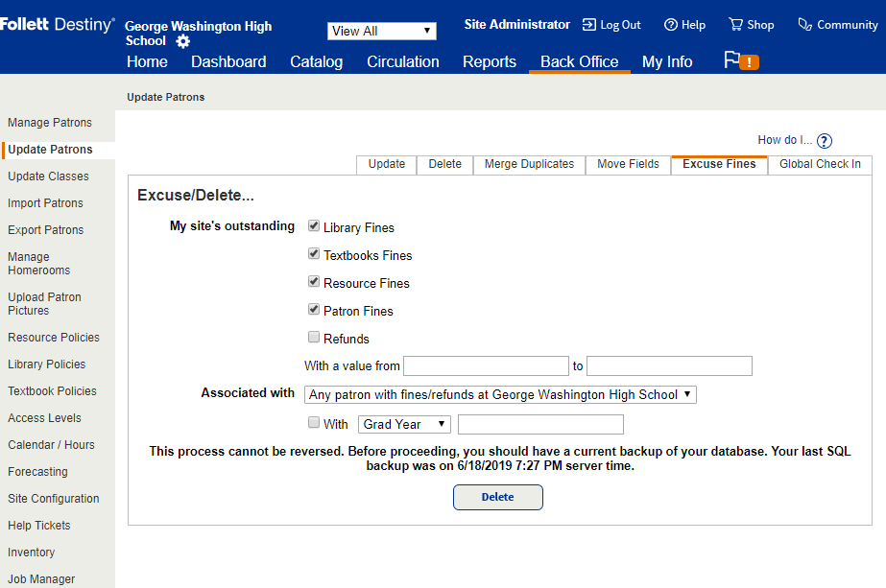886x588 pixels.
Task: Switch to the Merge Duplicates tab
Action: (529, 164)
